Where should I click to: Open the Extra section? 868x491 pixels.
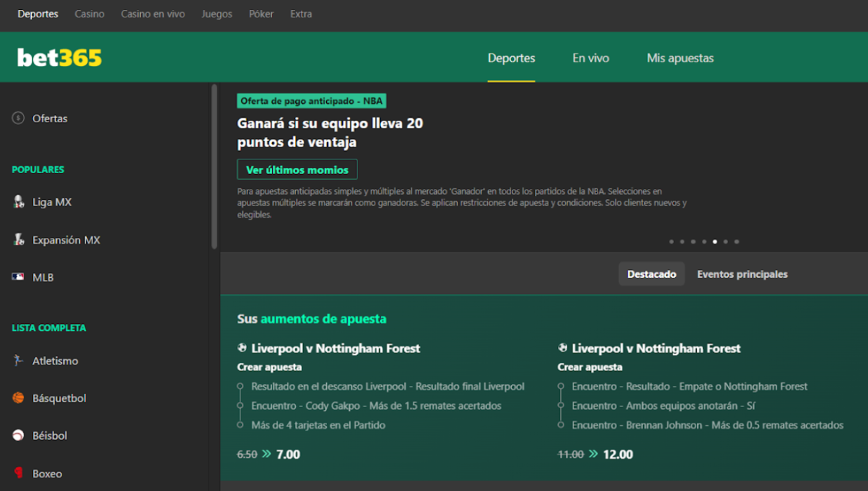point(301,14)
